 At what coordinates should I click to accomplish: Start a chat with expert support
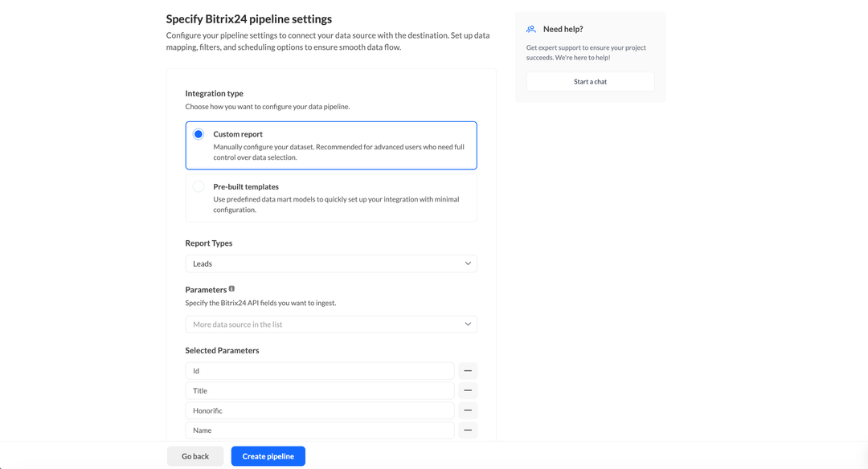click(x=590, y=81)
